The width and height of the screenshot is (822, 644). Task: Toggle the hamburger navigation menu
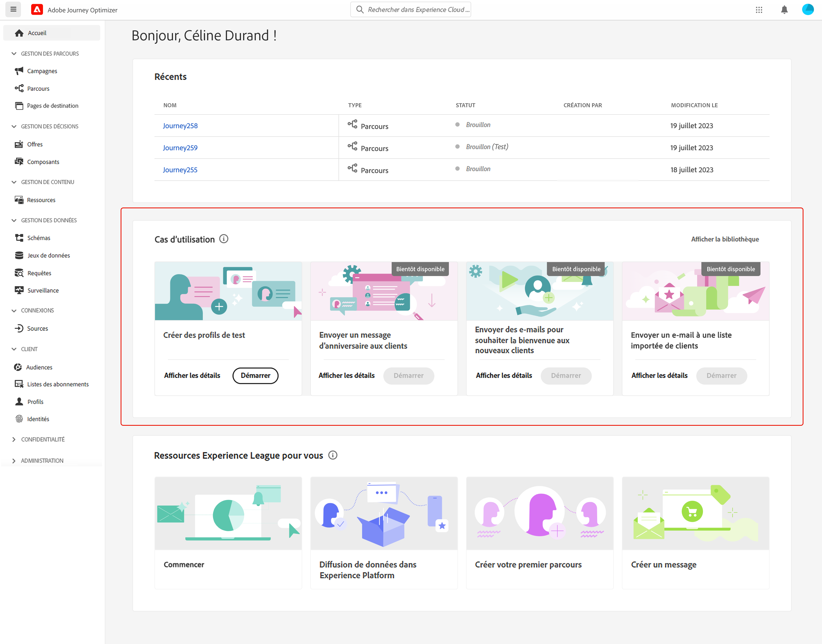pyautogui.click(x=13, y=9)
